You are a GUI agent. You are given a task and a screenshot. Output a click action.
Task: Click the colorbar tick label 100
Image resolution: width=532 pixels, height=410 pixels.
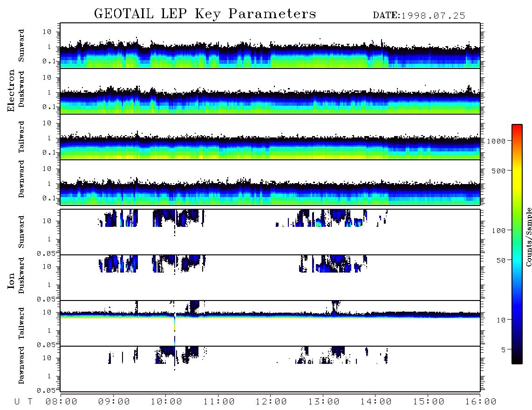498,231
